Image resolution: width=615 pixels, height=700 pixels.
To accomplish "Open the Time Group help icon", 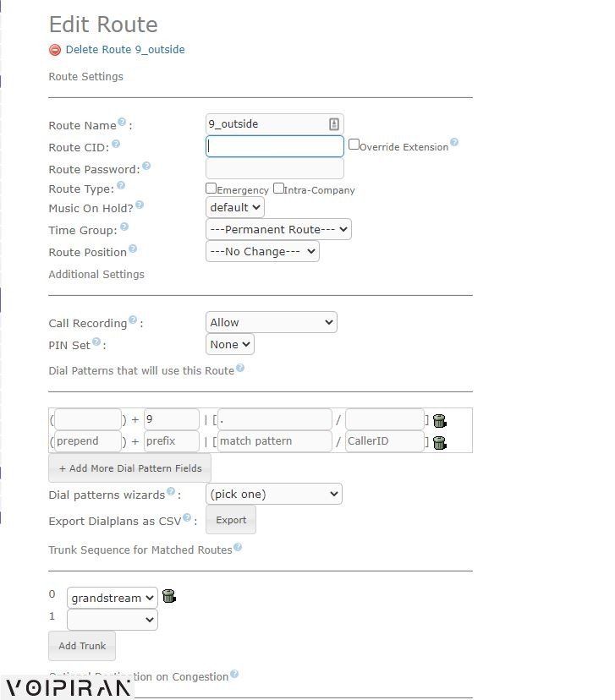I will point(124,227).
